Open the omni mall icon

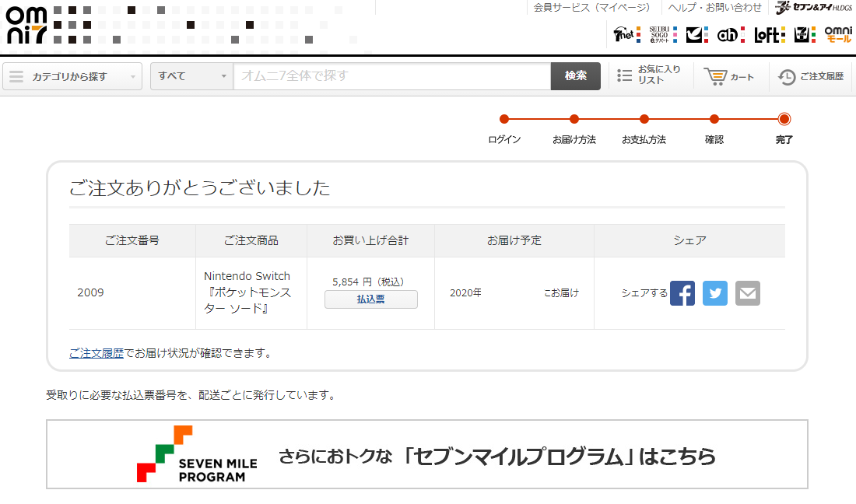coord(838,34)
